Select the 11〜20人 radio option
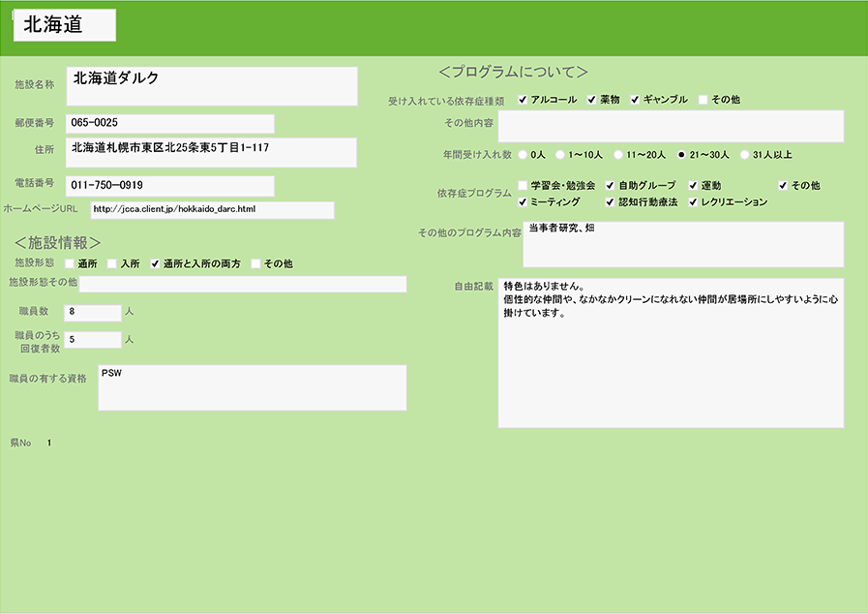 (x=618, y=154)
